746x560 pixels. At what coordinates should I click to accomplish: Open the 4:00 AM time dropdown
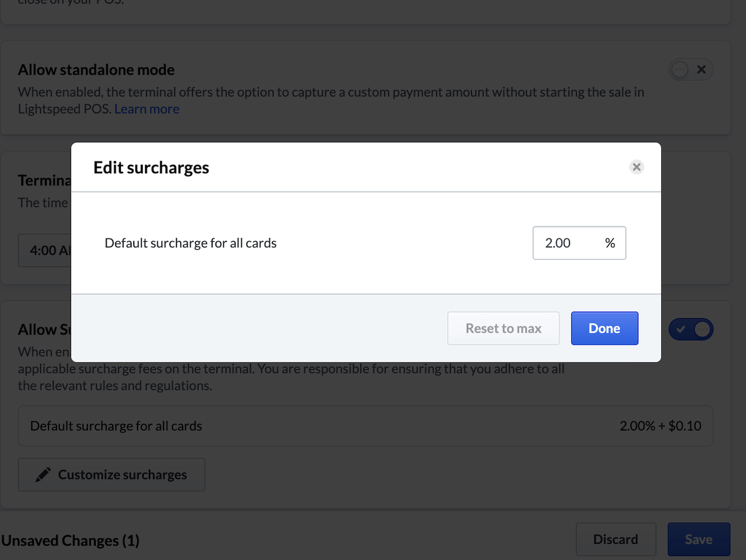45,250
